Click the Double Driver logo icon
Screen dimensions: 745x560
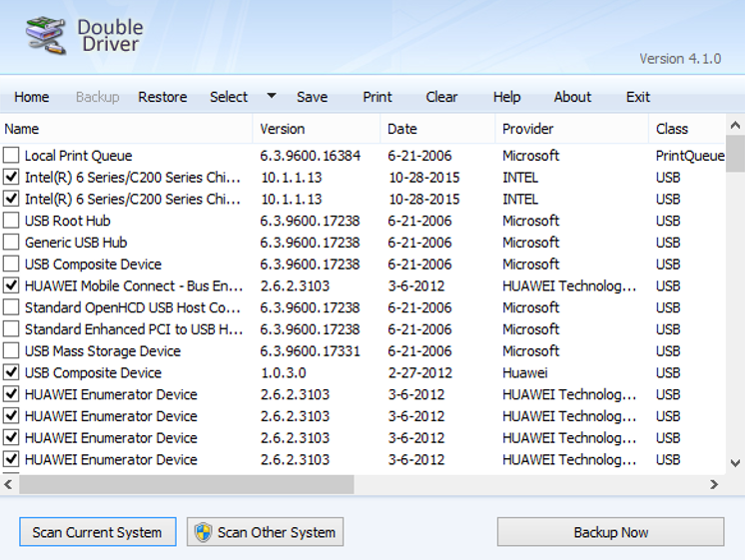click(46, 36)
